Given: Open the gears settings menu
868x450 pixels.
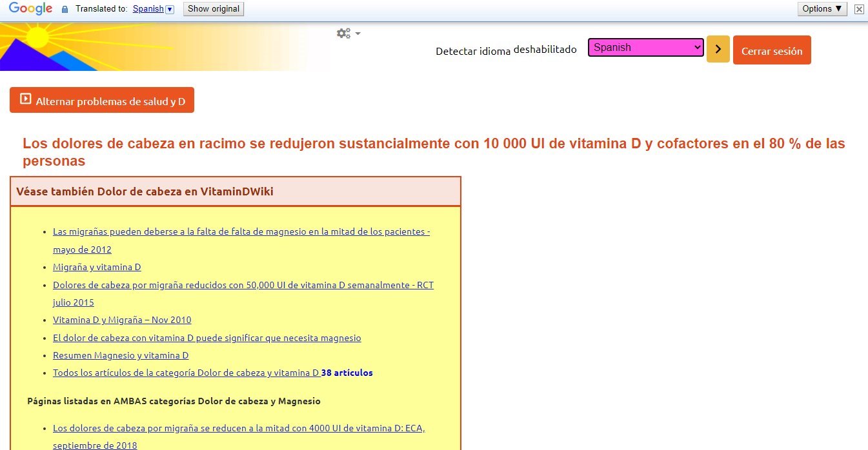Looking at the screenshot, I should coord(348,34).
